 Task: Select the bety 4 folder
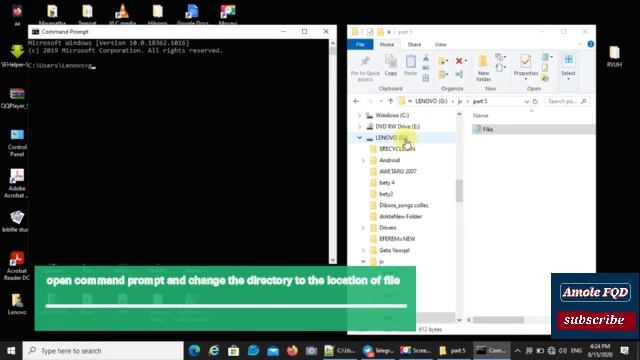(387, 183)
